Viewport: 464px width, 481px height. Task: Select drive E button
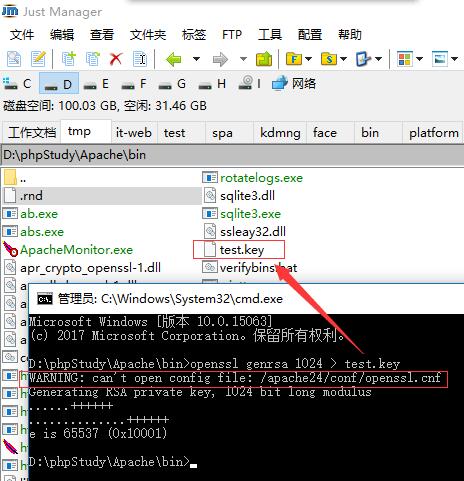point(96,83)
